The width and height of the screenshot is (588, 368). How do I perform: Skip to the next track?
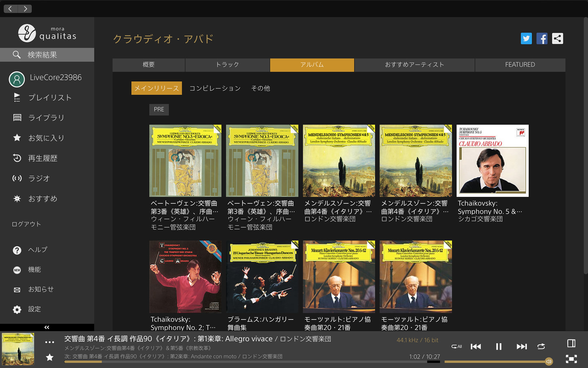point(521,347)
